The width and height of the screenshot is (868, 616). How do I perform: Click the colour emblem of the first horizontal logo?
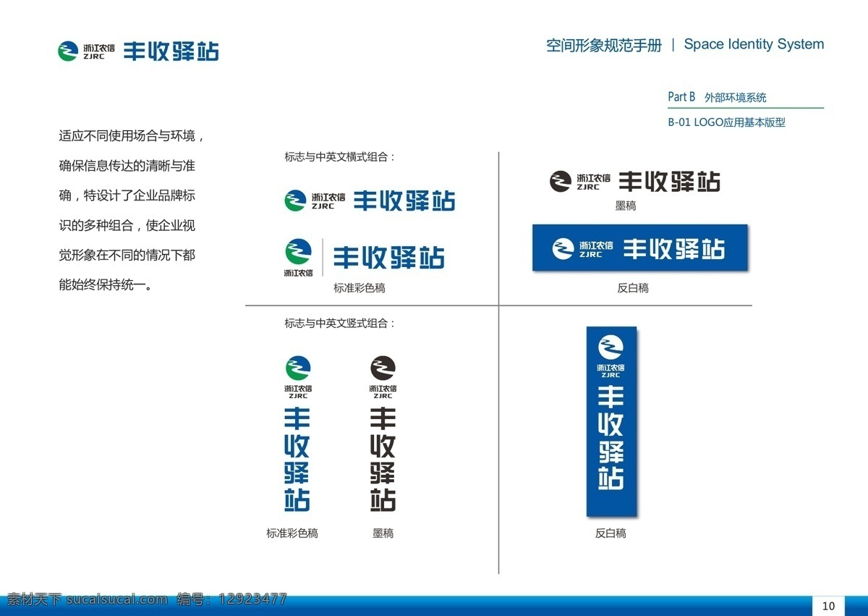[295, 201]
